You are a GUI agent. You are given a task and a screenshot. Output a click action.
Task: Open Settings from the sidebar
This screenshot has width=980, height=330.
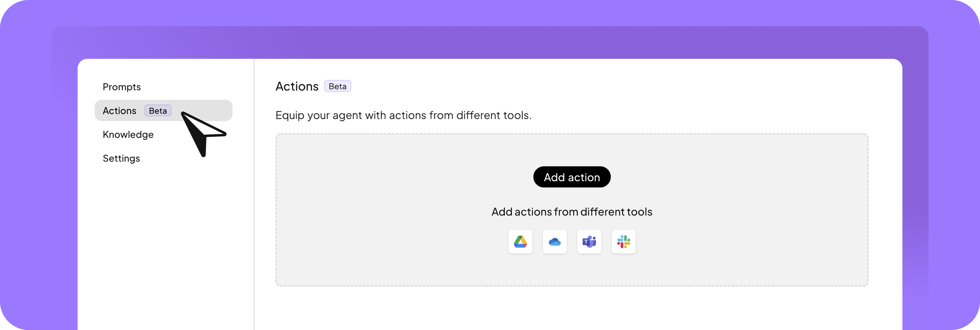(x=121, y=158)
